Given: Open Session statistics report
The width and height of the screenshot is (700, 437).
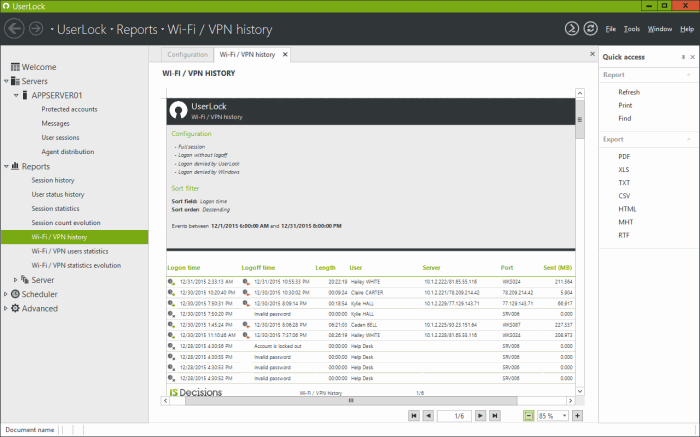Looking at the screenshot, I should (55, 209).
